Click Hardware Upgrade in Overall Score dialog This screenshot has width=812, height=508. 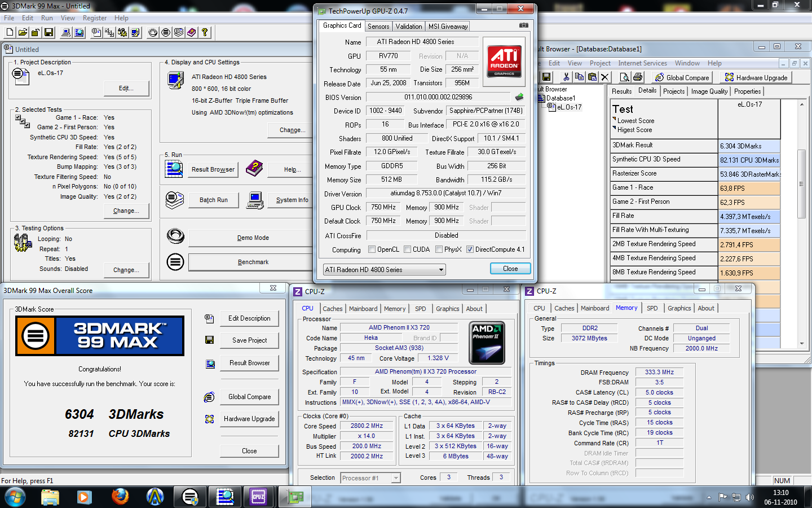coord(249,419)
